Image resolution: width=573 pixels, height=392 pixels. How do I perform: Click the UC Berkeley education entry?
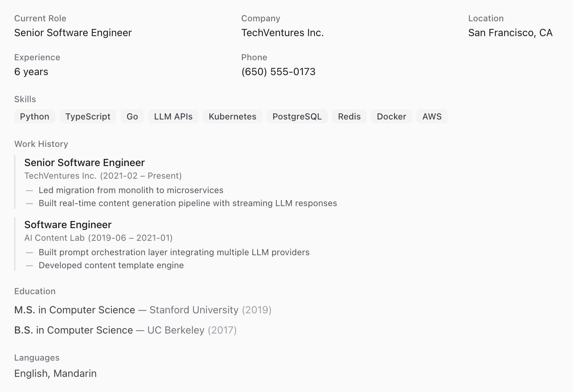pyautogui.click(x=125, y=330)
